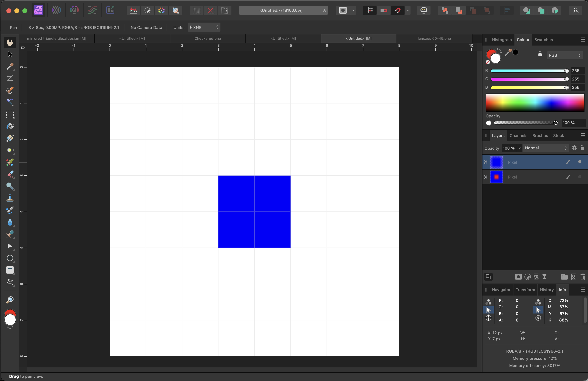Image resolution: width=588 pixels, height=381 pixels.
Task: Select the Rectangular Marquee tool
Action: click(10, 114)
